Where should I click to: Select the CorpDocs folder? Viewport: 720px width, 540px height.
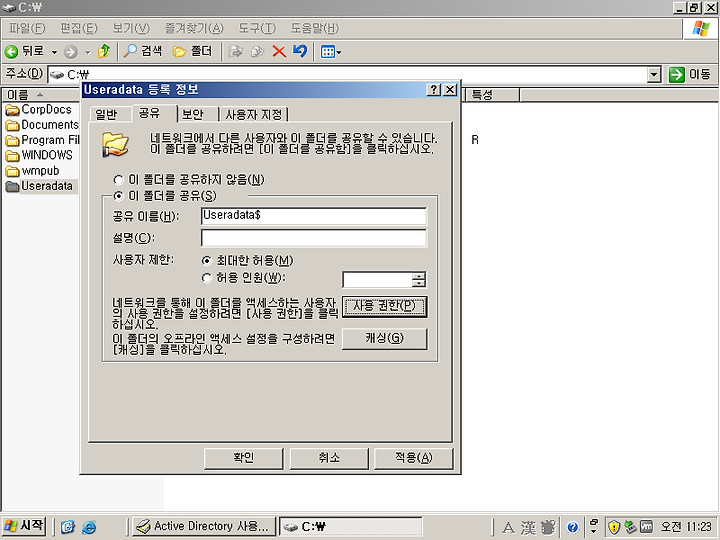[39, 110]
